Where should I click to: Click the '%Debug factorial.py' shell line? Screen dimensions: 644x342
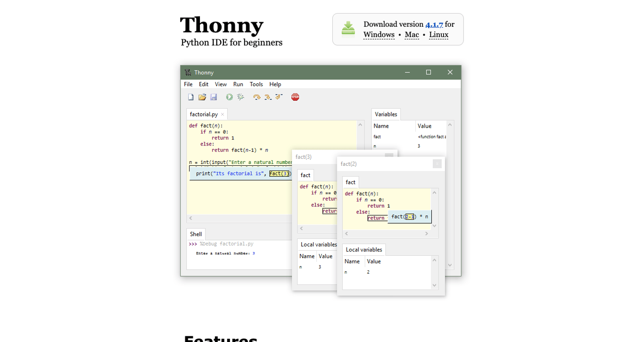(227, 244)
